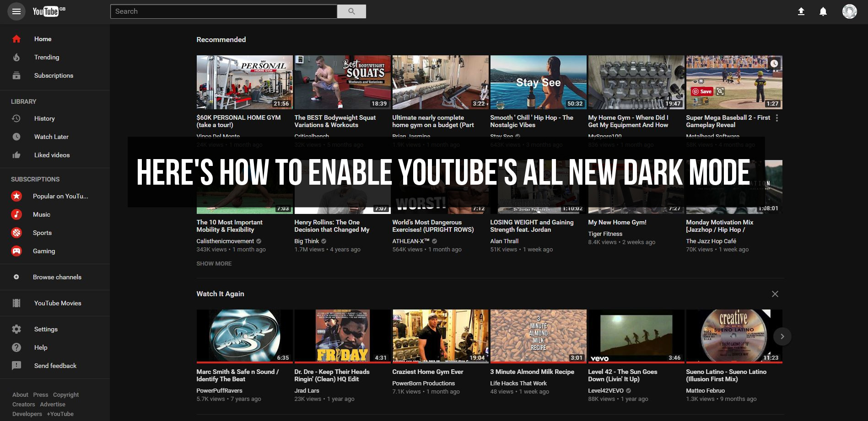Click into the Search input field
868x421 pixels.
[x=224, y=11]
